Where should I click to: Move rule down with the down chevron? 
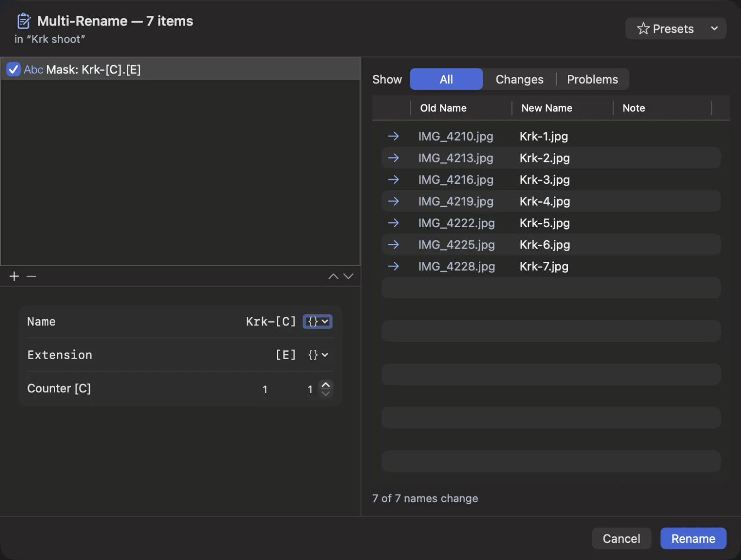349,276
